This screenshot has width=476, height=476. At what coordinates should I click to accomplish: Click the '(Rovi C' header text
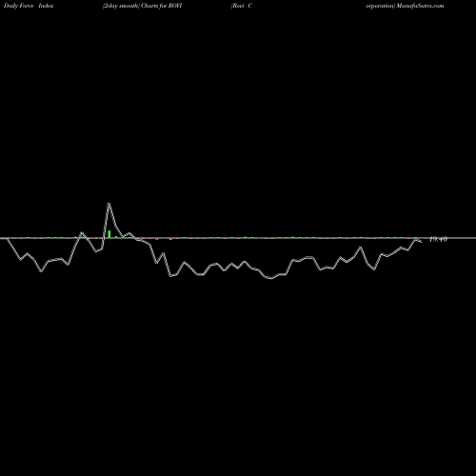[242, 6]
